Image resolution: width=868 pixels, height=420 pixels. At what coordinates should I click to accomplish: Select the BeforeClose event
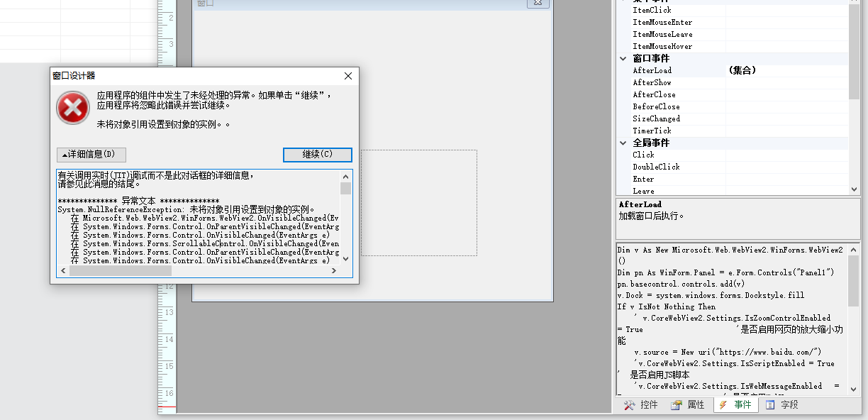pos(656,107)
